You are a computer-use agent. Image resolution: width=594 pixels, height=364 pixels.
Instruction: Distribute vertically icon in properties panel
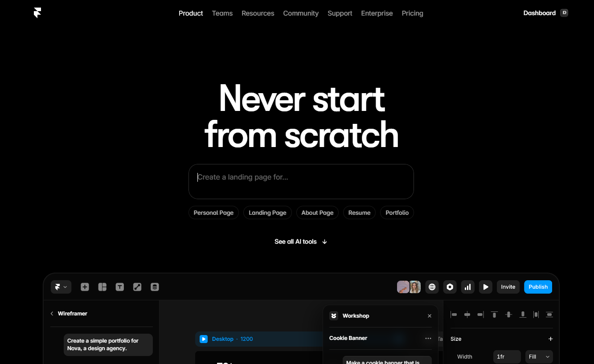549,315
